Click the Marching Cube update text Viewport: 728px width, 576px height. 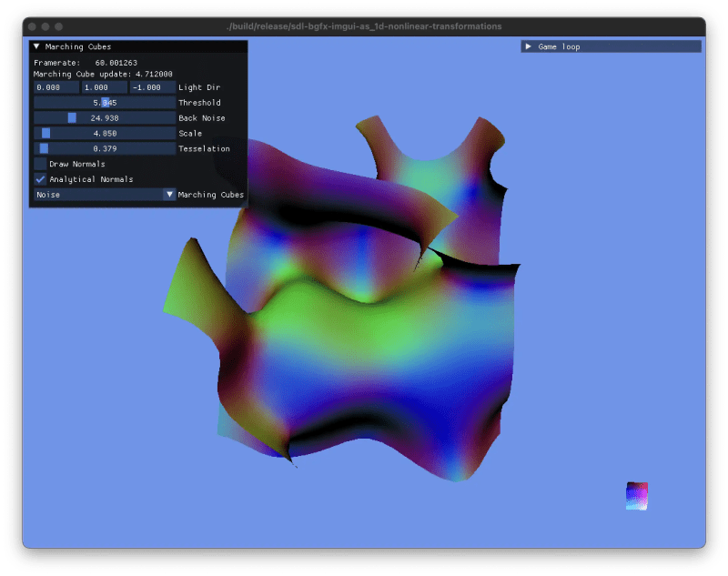(x=103, y=75)
